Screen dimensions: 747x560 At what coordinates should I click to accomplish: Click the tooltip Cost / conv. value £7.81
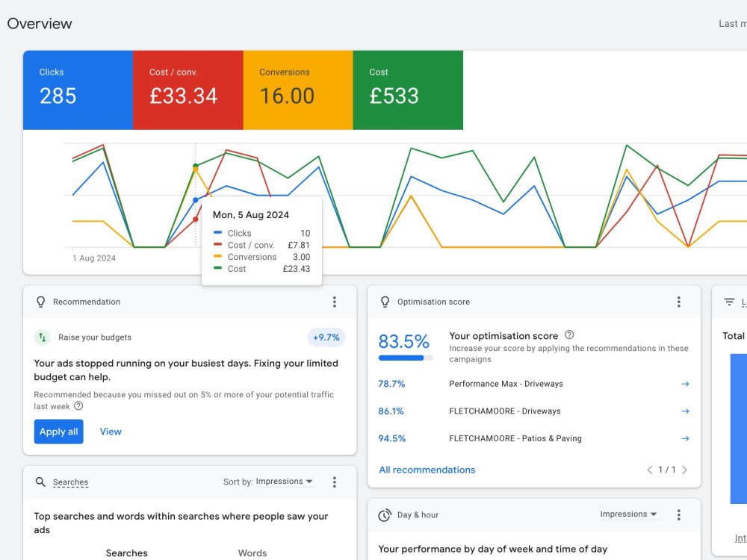pyautogui.click(x=299, y=245)
